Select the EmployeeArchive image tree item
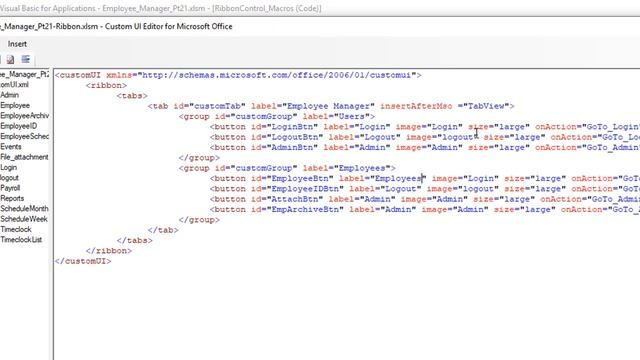 pyautogui.click(x=24, y=116)
